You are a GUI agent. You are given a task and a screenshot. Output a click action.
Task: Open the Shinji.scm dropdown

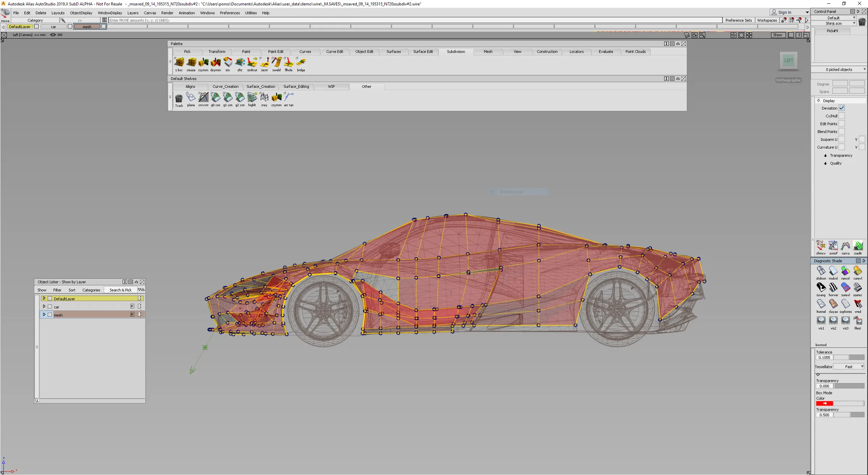coord(834,24)
